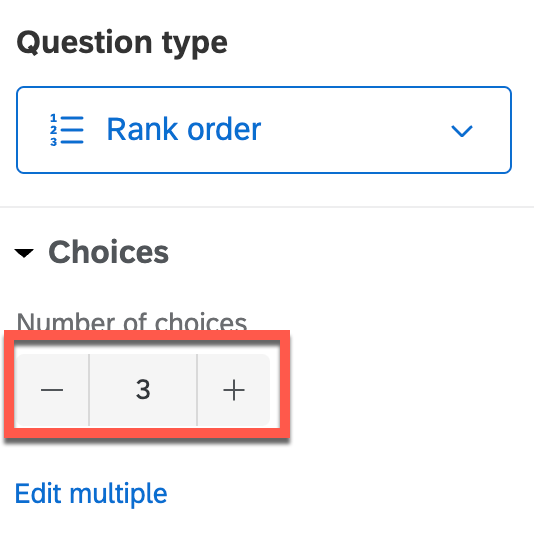Remove a choice using the minus button
534x536 pixels.
52,390
